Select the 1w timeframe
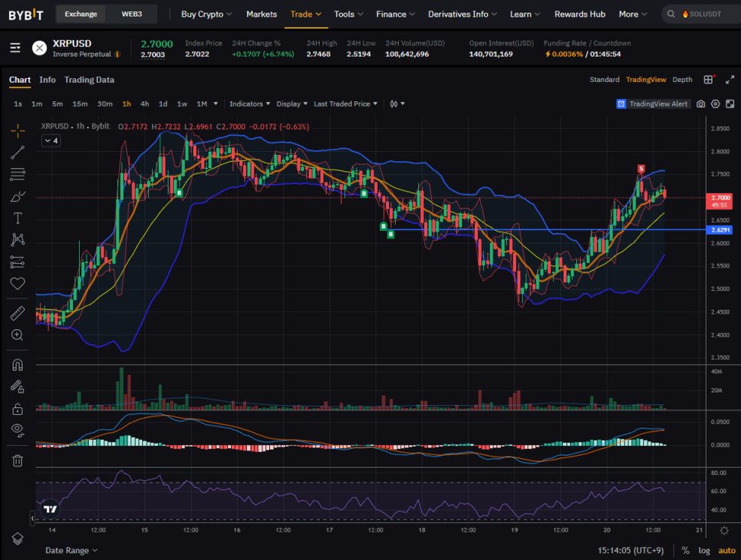The height and width of the screenshot is (560, 741). tap(182, 104)
